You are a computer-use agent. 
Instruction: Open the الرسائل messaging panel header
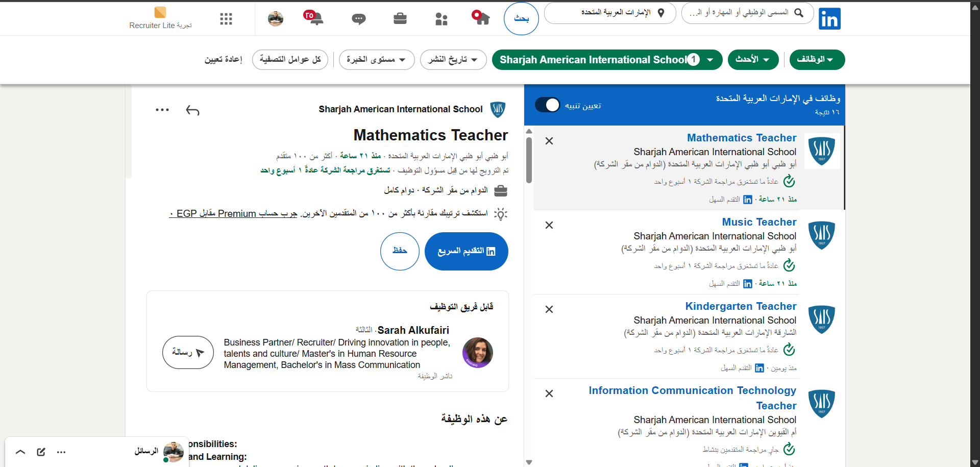[97, 452]
